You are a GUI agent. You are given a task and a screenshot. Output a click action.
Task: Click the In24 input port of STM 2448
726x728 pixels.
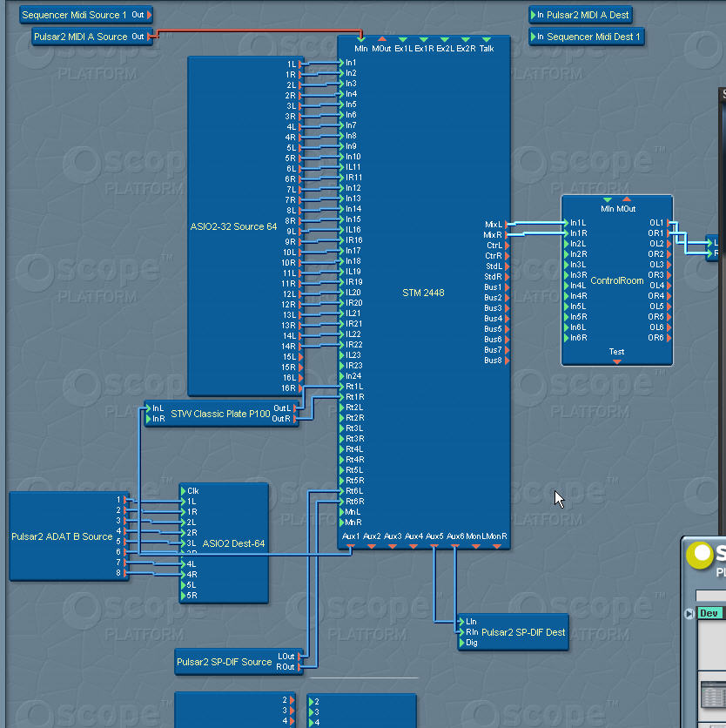pyautogui.click(x=342, y=376)
